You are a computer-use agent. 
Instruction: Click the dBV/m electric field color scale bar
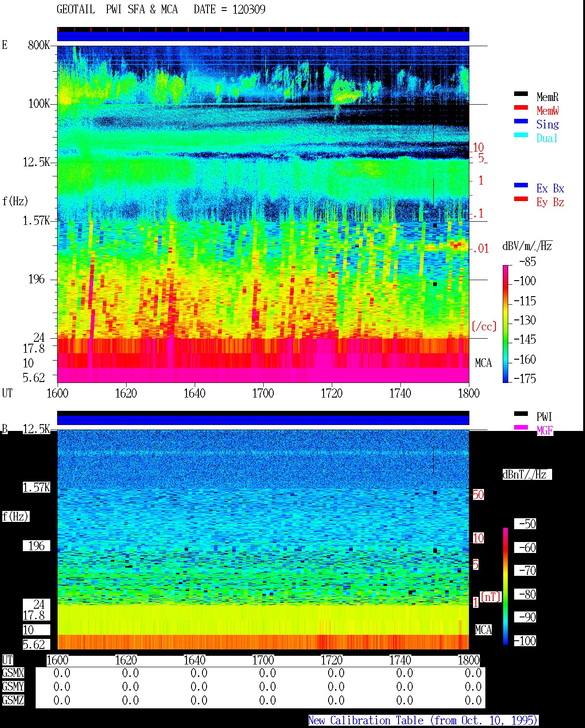tap(505, 324)
